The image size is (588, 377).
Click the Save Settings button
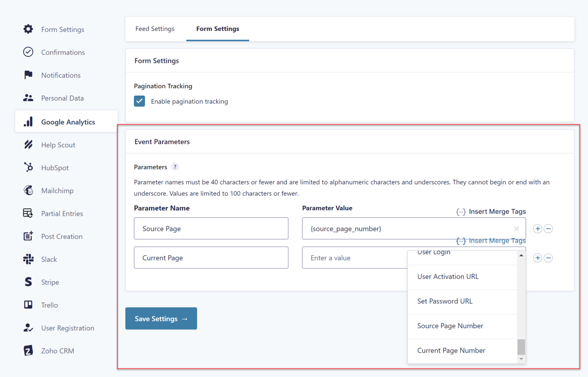161,318
